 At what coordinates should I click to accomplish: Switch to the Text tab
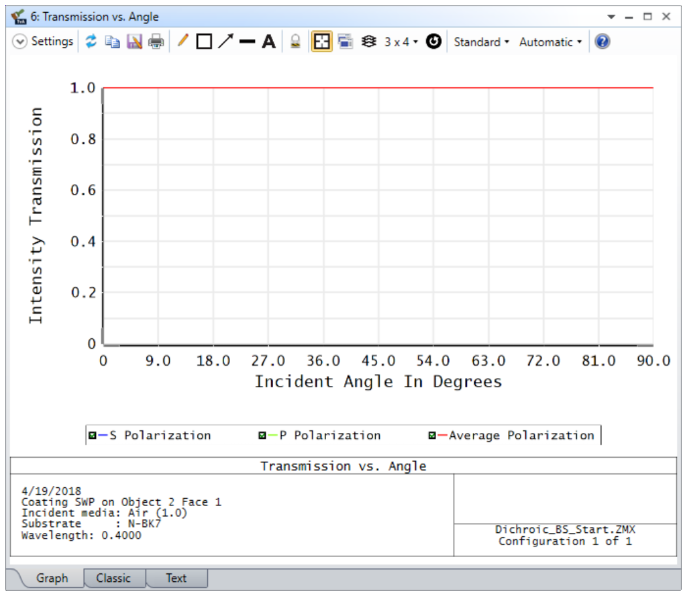point(176,578)
